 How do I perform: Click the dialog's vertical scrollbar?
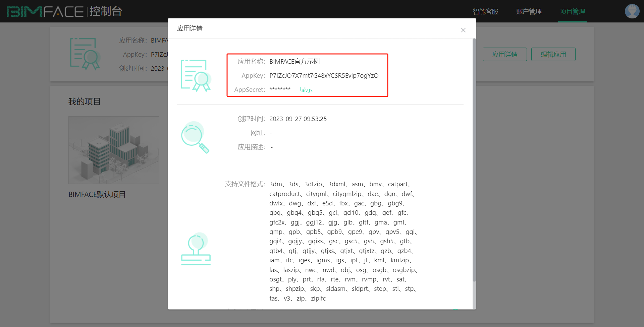[x=474, y=161]
